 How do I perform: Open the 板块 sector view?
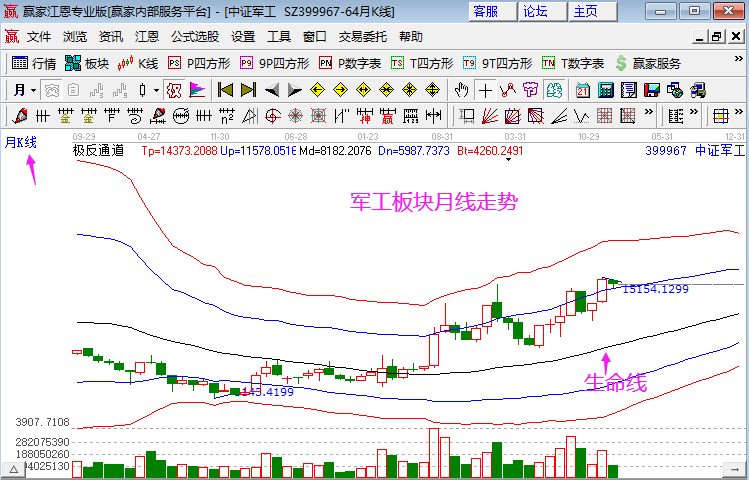point(87,63)
